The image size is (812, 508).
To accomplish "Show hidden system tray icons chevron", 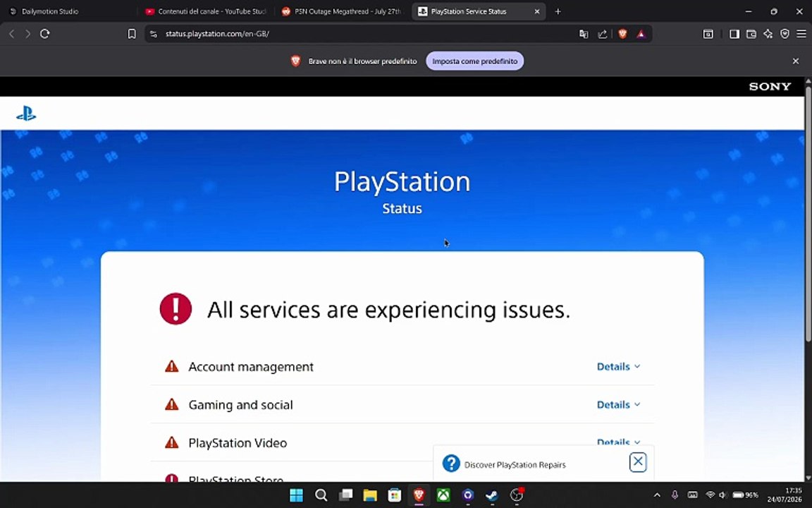I will pos(657,495).
